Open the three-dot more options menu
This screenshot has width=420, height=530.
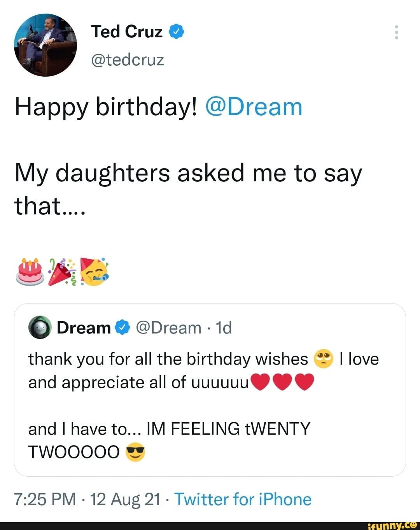[396, 32]
